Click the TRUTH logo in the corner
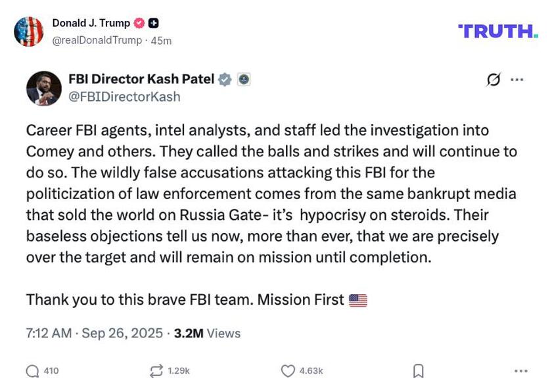 click(497, 30)
